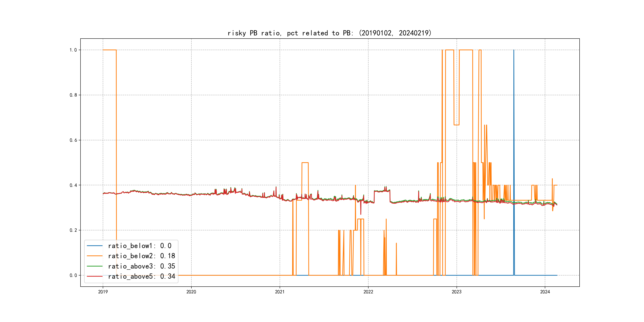Click the 2022 x-axis tick label

coord(368,292)
